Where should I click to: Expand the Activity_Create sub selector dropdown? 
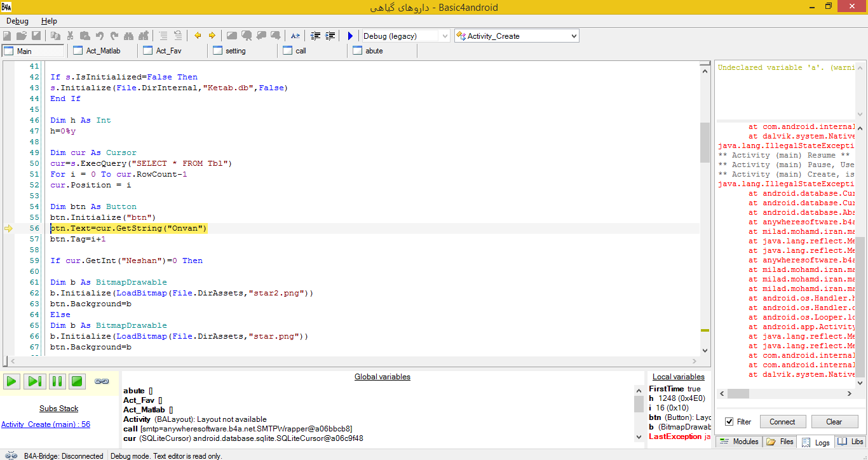(x=574, y=36)
